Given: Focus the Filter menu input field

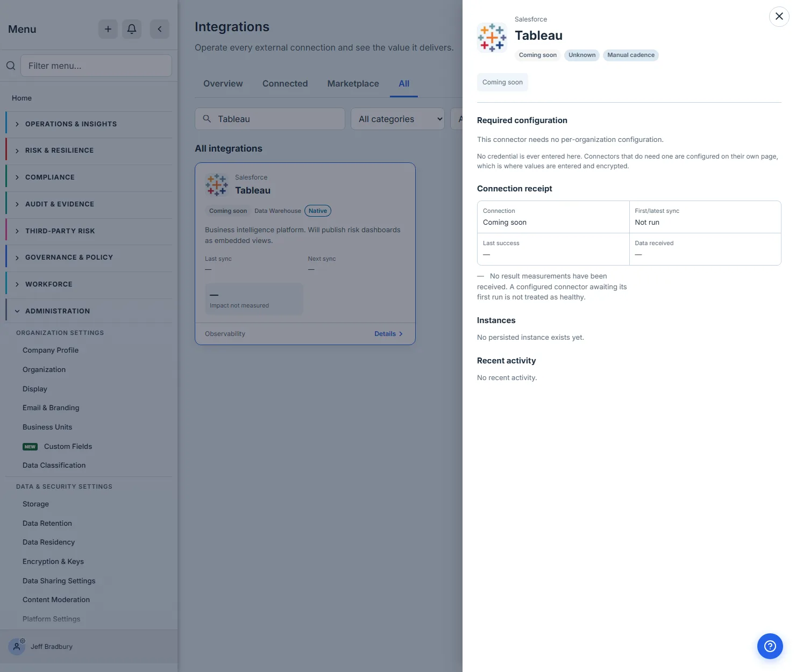Looking at the screenshot, I should 96,66.
